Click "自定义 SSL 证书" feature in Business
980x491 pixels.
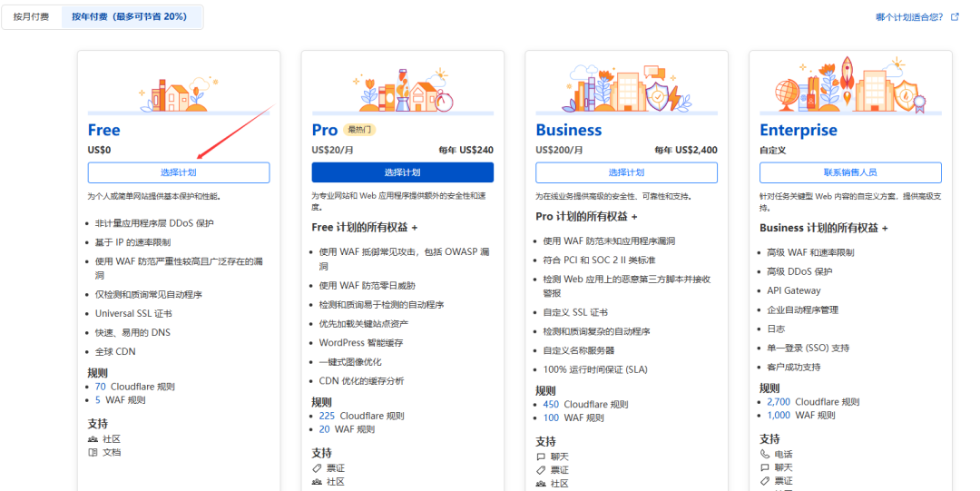coord(575,312)
